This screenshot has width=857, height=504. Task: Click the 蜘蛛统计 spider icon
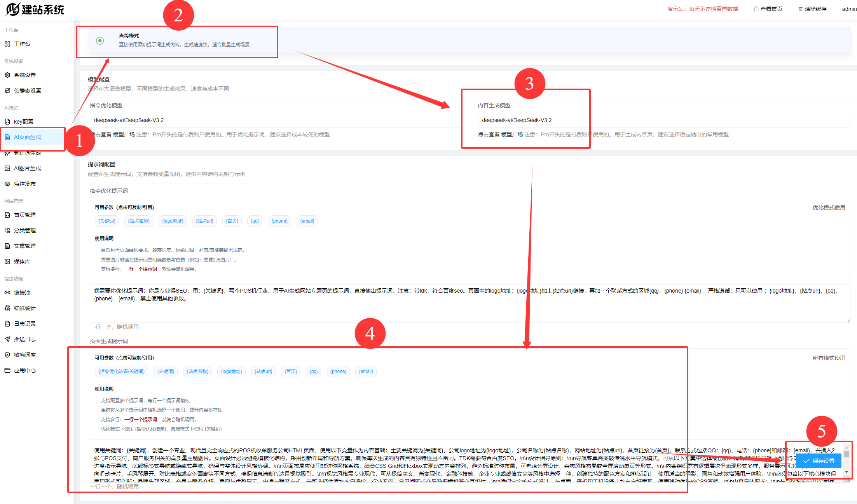click(x=7, y=308)
